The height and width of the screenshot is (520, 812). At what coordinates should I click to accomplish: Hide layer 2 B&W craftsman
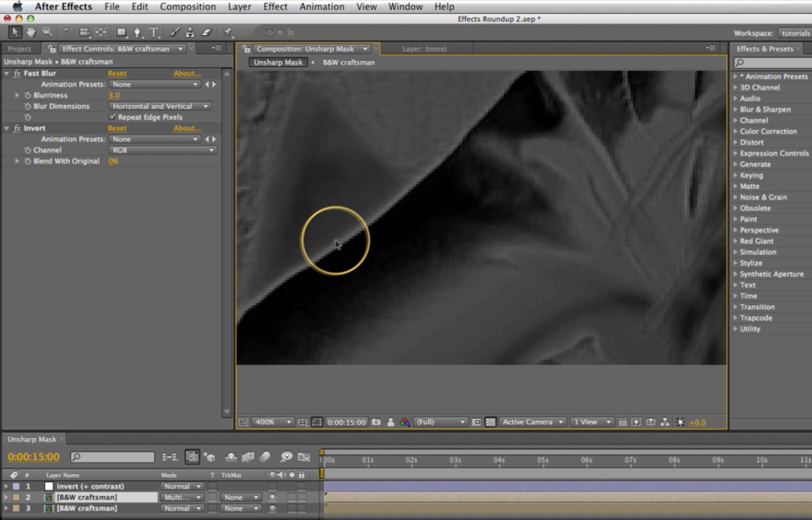(x=272, y=497)
